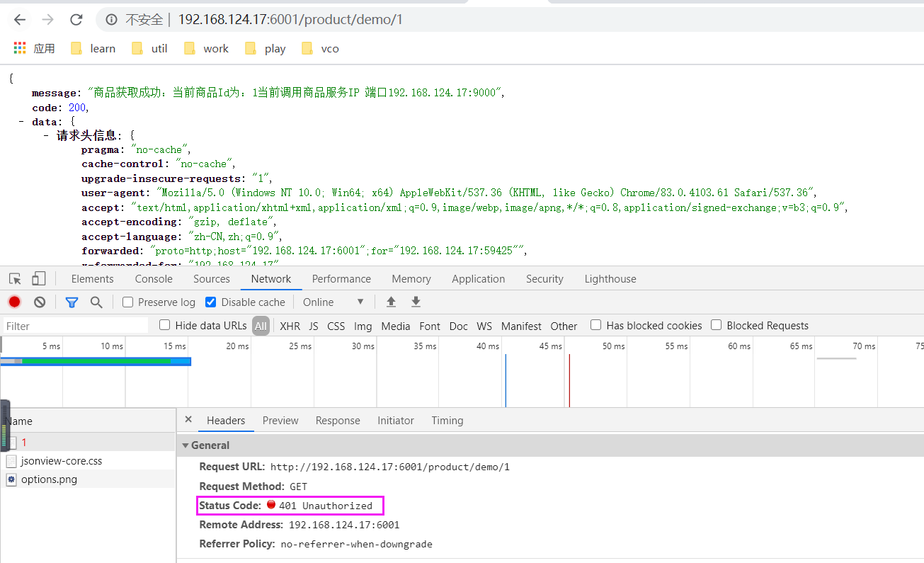The height and width of the screenshot is (563, 924).
Task: Click the red record network log button
Action: click(14, 302)
